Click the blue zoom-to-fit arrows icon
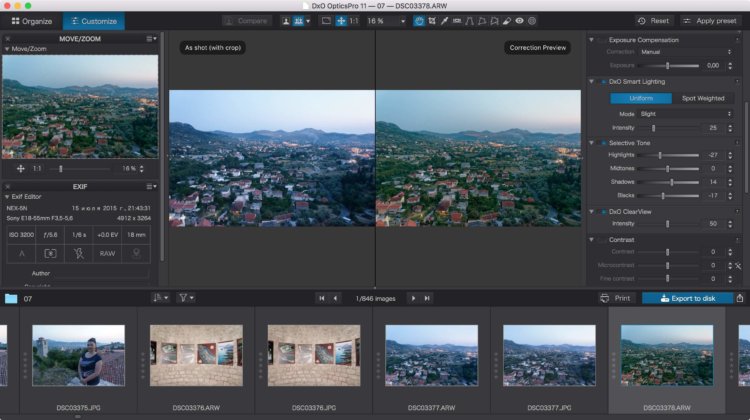The image size is (750, 420). pos(341,21)
